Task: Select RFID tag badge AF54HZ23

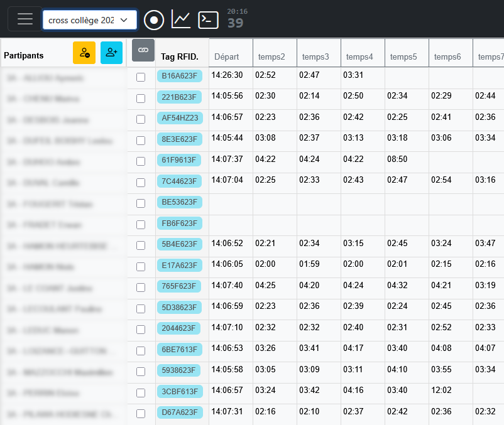Action: pyautogui.click(x=180, y=118)
